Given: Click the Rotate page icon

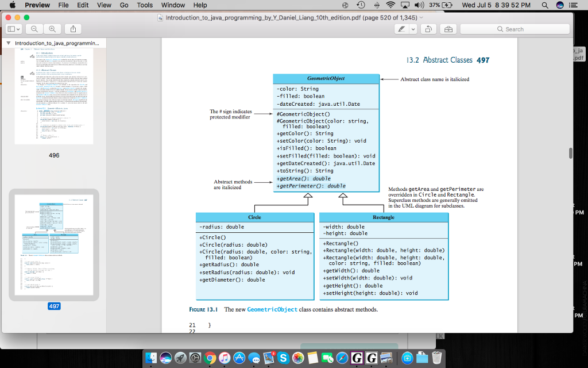Looking at the screenshot, I should tap(428, 29).
